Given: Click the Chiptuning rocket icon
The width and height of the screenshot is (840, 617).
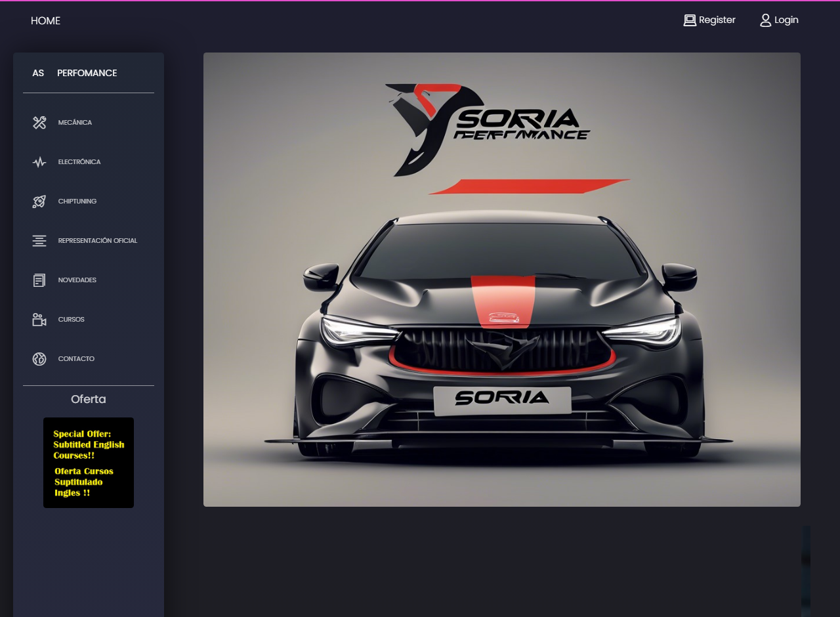Looking at the screenshot, I should (x=39, y=202).
